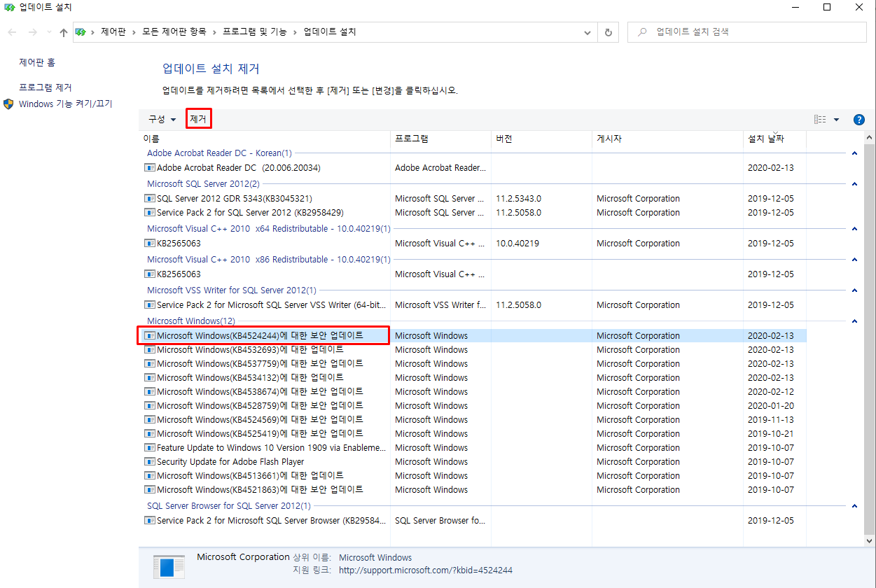876x588 pixels.
Task: Collapse Adobe Acrobat Reader DC - Korean group
Action: (x=854, y=153)
